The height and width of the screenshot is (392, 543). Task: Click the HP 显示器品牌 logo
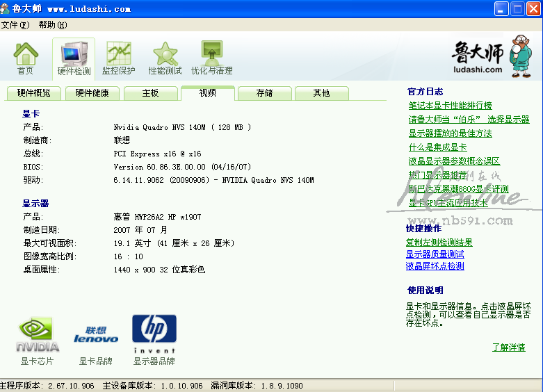click(x=154, y=334)
